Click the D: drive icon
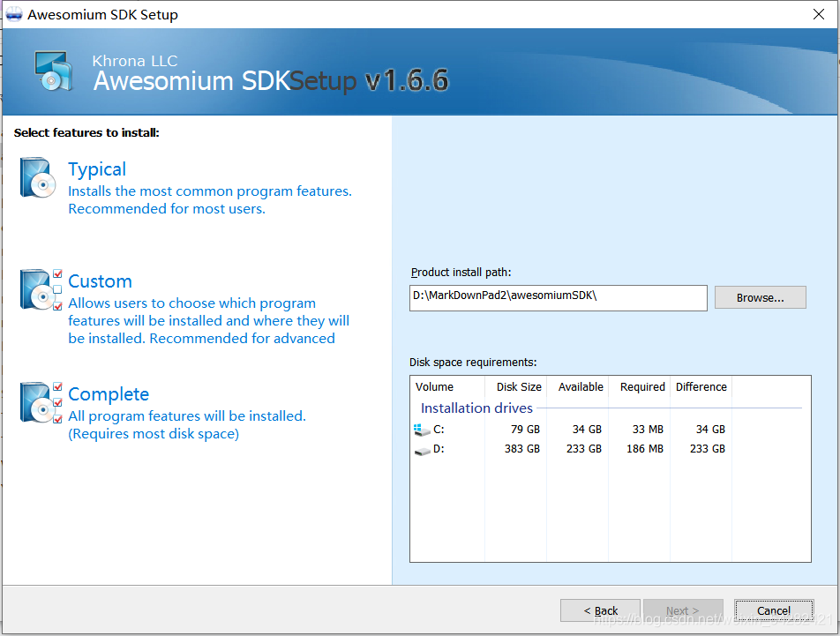Viewport: 840px width, 636px height. coord(422,450)
